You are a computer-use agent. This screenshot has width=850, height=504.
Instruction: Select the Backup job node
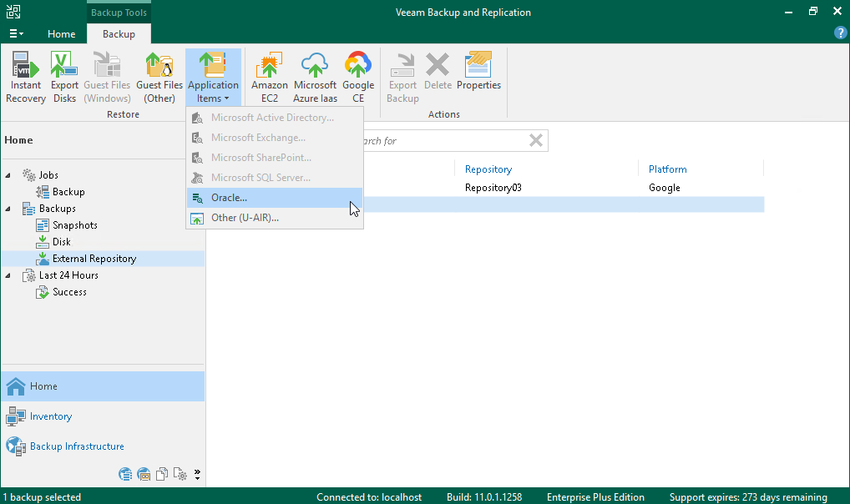[68, 192]
